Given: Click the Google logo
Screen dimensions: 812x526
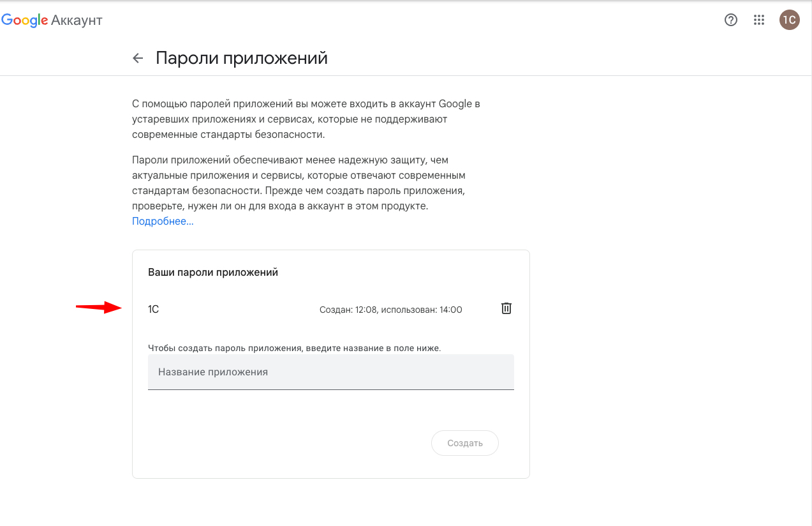Looking at the screenshot, I should coord(25,20).
